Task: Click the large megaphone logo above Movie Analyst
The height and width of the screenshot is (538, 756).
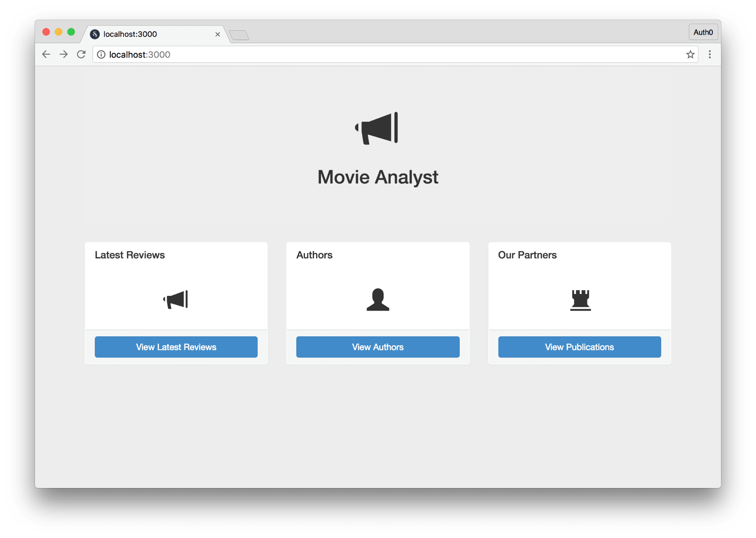Action: [x=376, y=128]
